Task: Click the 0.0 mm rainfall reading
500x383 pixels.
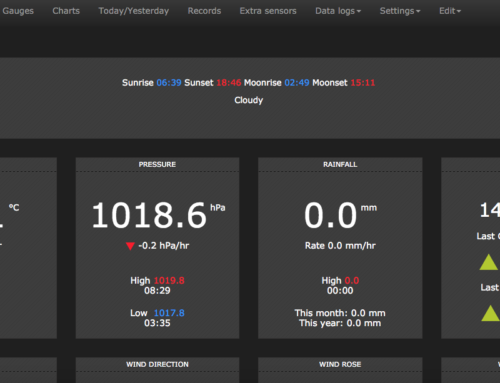Action: point(331,215)
